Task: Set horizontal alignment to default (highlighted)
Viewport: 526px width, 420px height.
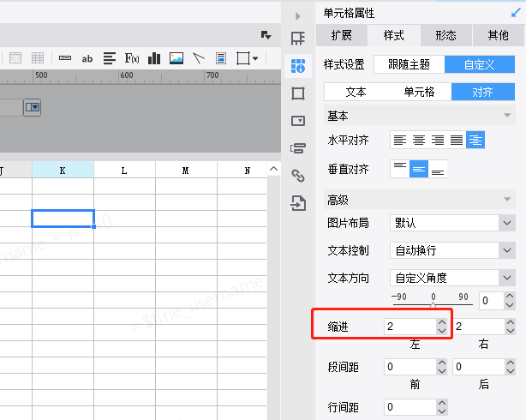Action: click(x=475, y=140)
